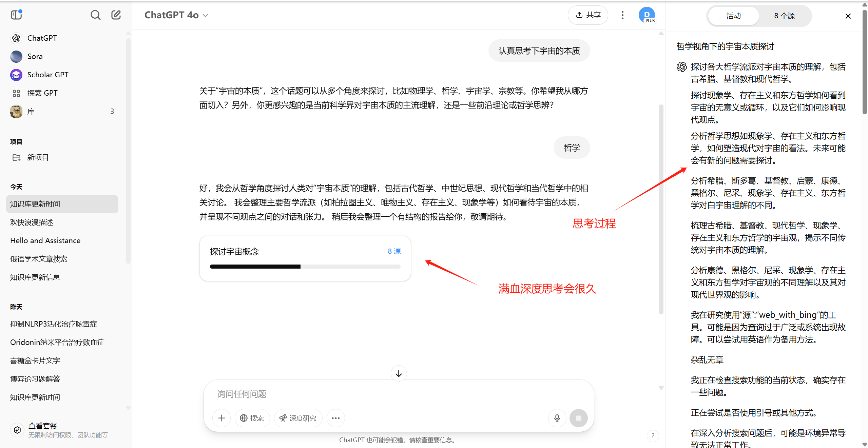Open chat 抑制NLRP3活化治疗脓毒症

click(62, 324)
